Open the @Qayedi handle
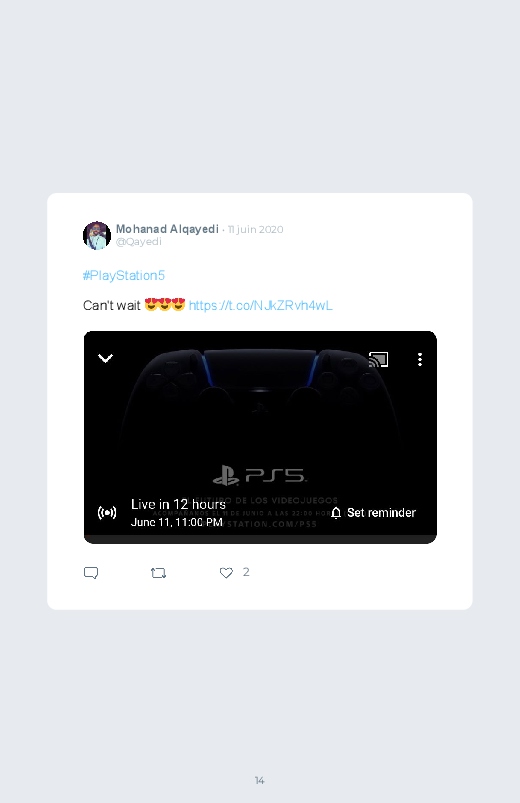This screenshot has height=803, width=520. (138, 242)
